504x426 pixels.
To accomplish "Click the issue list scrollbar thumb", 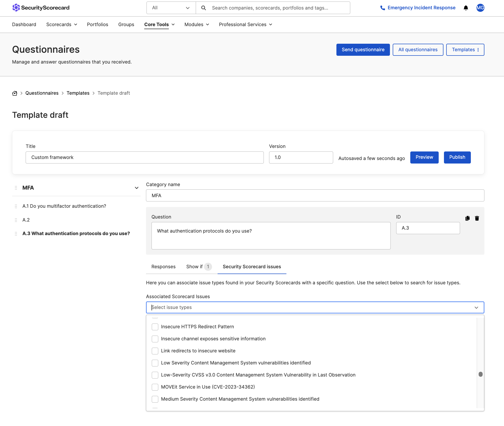I will point(480,374).
